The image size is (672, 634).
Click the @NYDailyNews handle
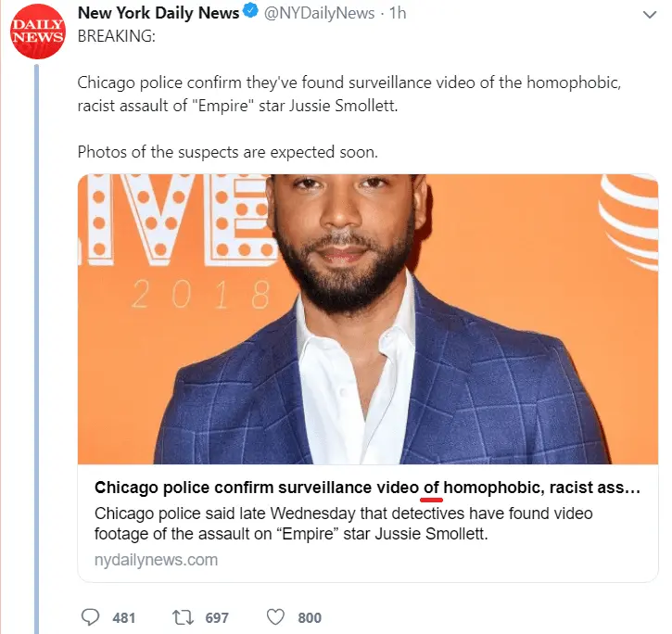(319, 13)
